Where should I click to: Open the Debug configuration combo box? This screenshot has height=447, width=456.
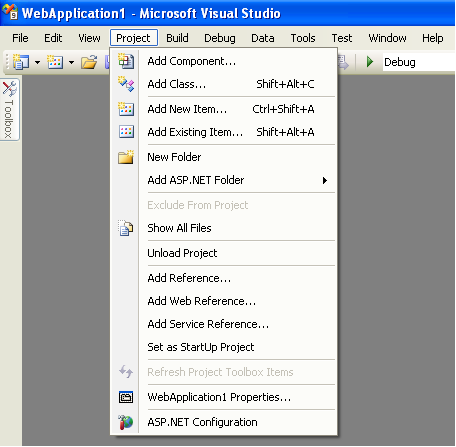[419, 62]
